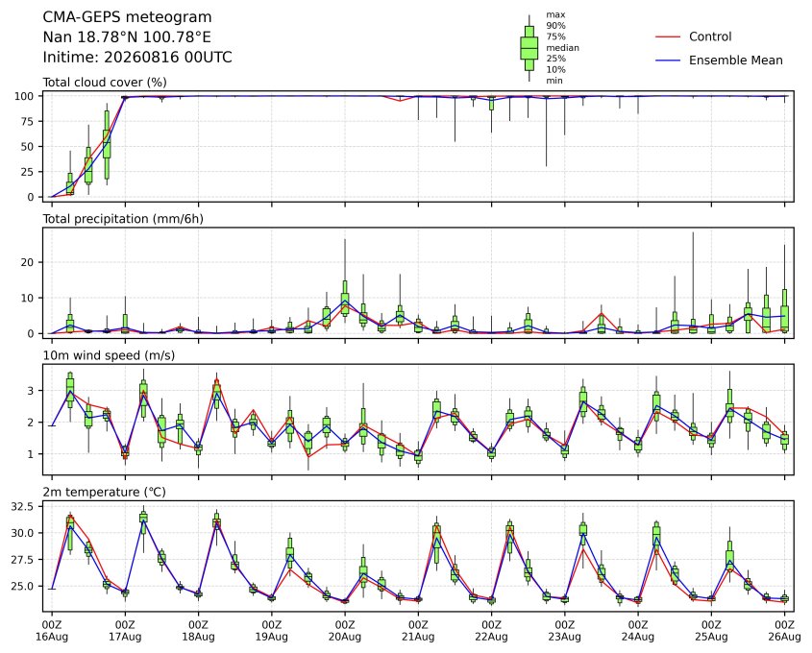Click the "20" tick on precipitation axis

pos(28,262)
